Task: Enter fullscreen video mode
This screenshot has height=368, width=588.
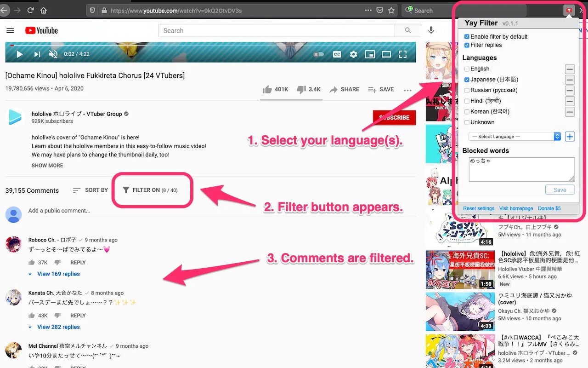Action: pos(403,54)
